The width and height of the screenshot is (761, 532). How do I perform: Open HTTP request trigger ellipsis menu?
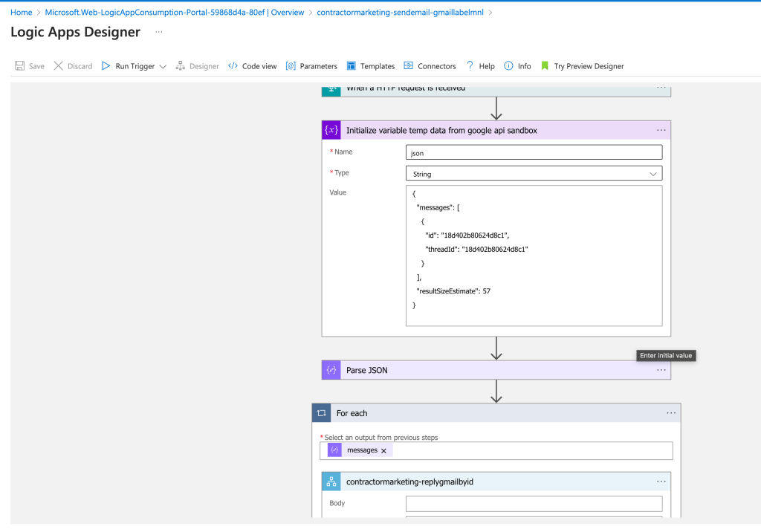click(x=661, y=88)
